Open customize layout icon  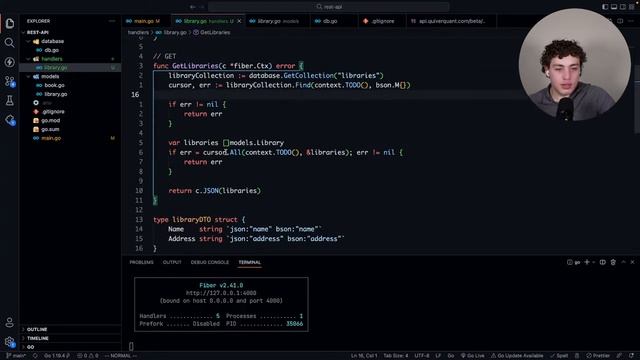pyautogui.click(x=632, y=7)
